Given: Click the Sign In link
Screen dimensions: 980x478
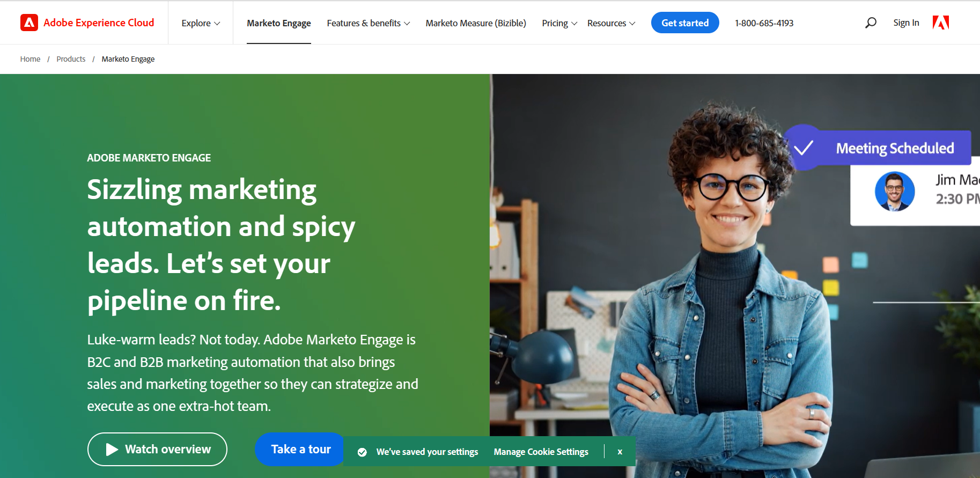Looking at the screenshot, I should point(906,23).
